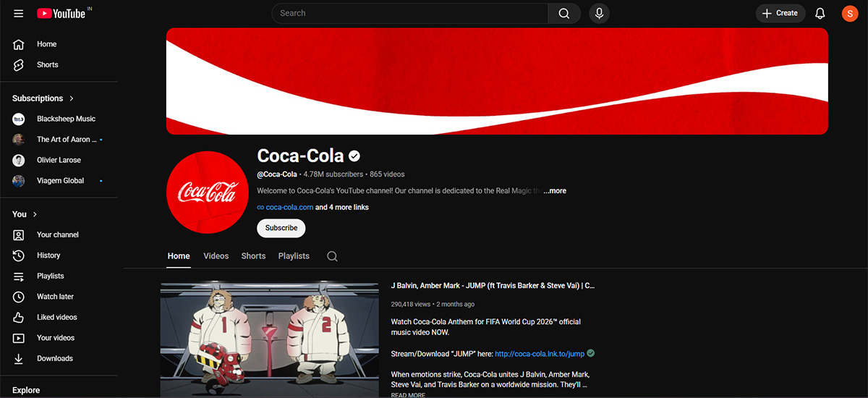
Task: Click the link icon before coca-cola.com
Action: click(260, 208)
